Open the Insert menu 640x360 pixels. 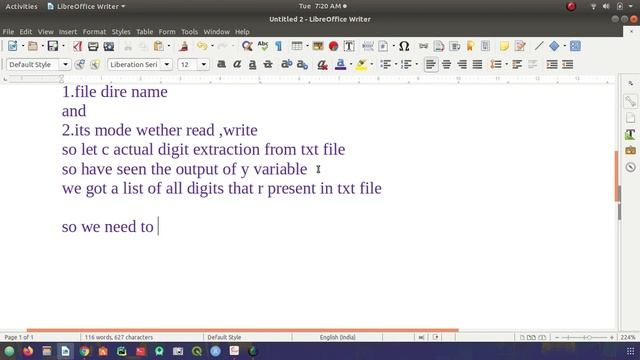[68, 32]
